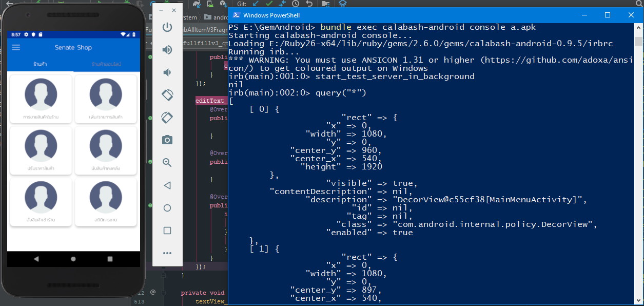
Task: Increase emulator volume with volume-up icon
Action: point(167,49)
